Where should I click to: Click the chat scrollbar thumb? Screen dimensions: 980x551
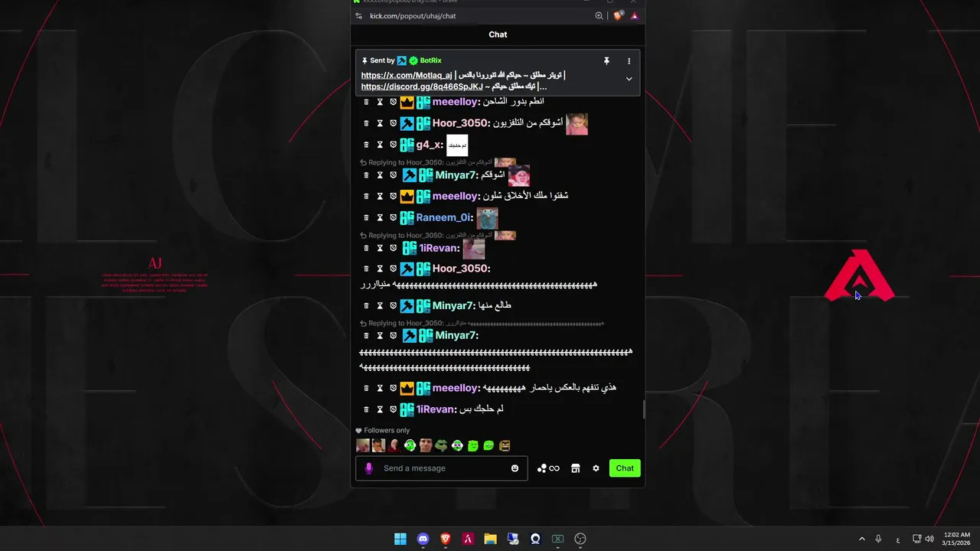point(644,409)
